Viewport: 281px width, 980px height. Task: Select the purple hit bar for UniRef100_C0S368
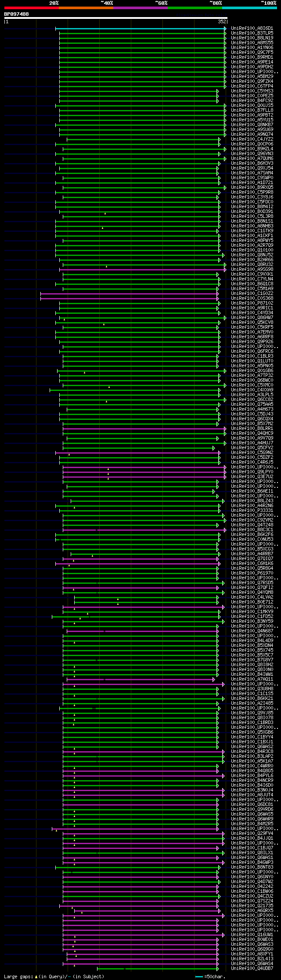[x=129, y=298]
